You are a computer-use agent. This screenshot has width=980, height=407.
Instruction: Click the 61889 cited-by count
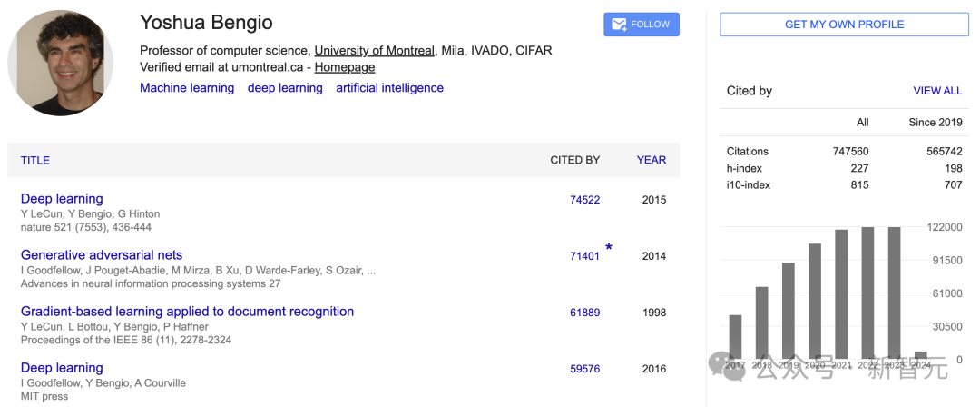tap(584, 313)
